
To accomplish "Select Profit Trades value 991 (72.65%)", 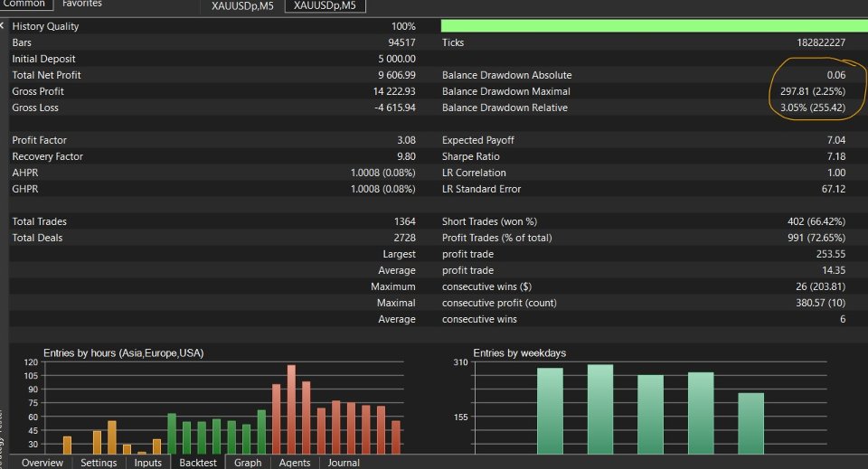I will pyautogui.click(x=816, y=238).
